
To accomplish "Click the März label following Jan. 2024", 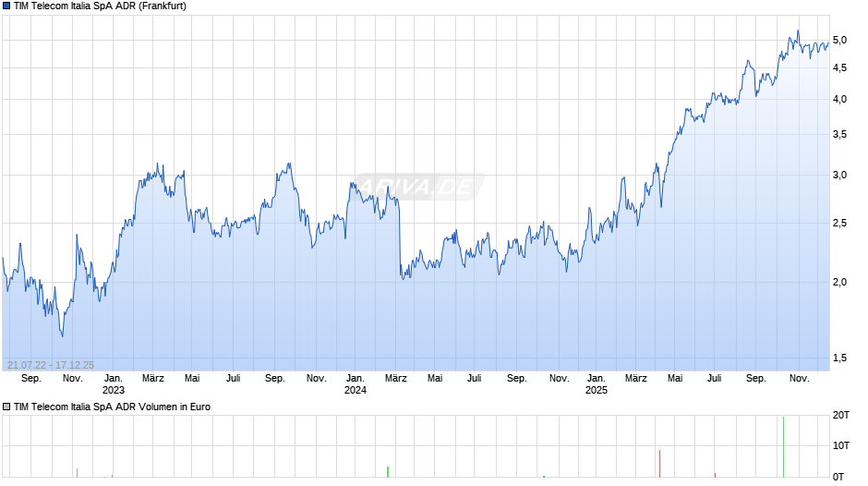I will (x=396, y=378).
